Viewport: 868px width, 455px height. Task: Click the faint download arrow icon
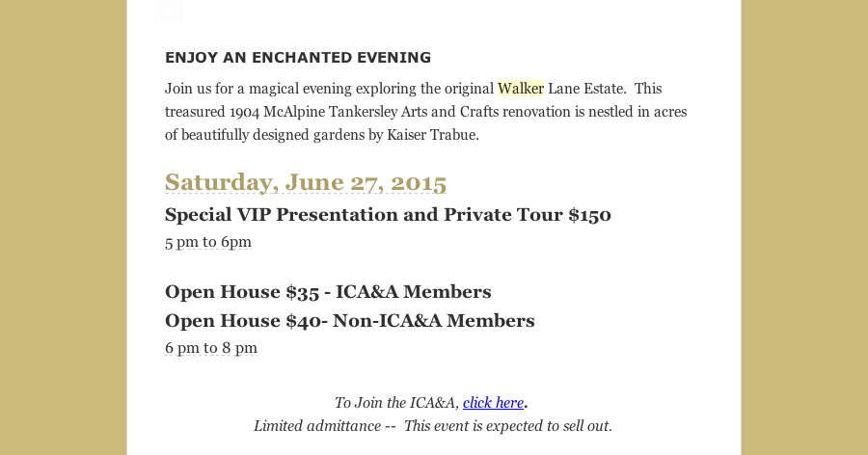(168, 11)
